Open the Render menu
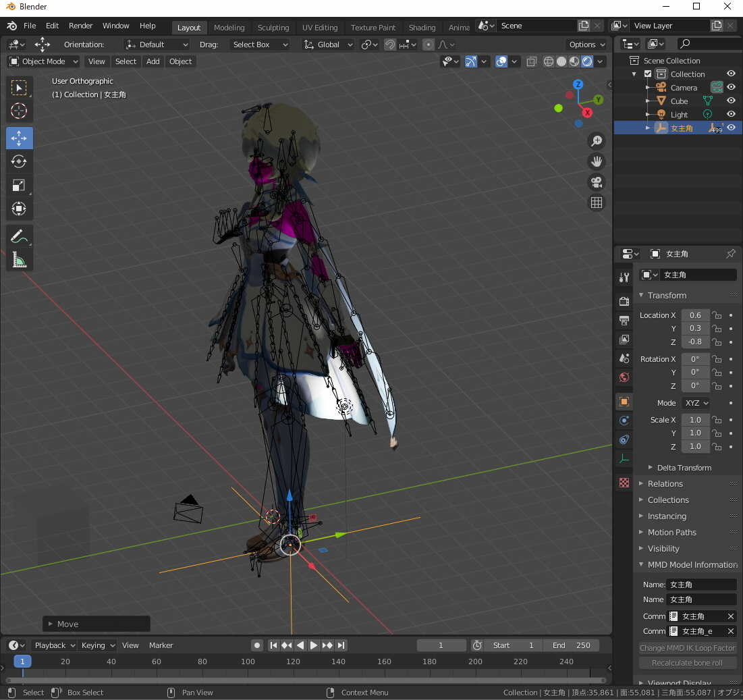The width and height of the screenshot is (743, 700). (x=80, y=26)
